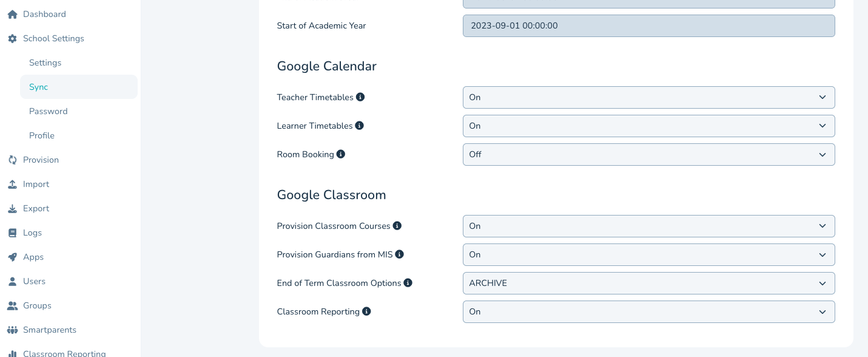
Task: Go to Profile in School Settings
Action: [42, 135]
